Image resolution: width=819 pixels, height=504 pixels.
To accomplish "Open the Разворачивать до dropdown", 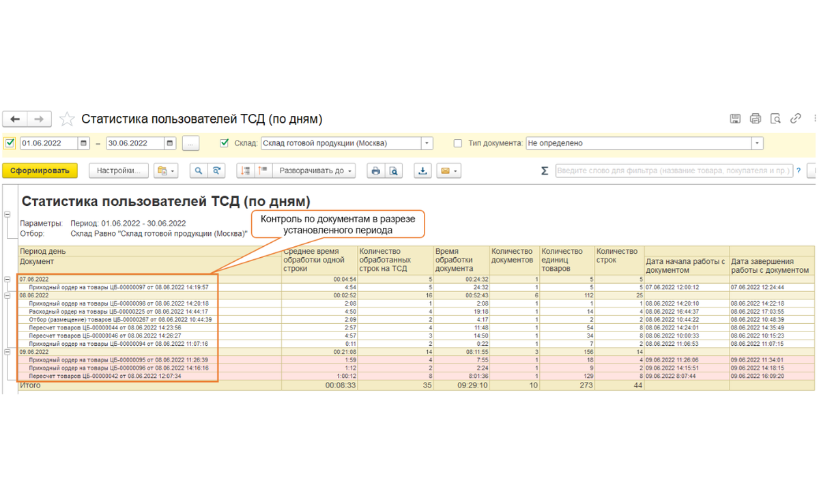I will click(x=314, y=171).
